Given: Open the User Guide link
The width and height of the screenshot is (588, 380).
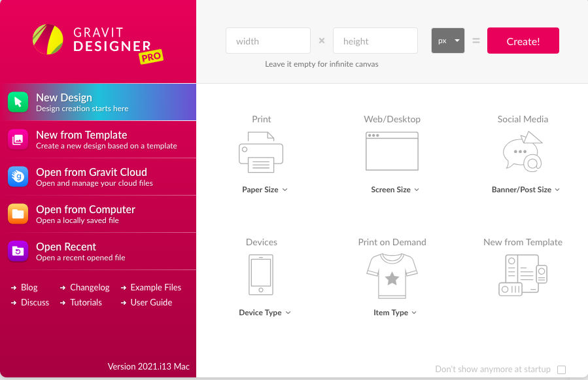Looking at the screenshot, I should coord(147,303).
